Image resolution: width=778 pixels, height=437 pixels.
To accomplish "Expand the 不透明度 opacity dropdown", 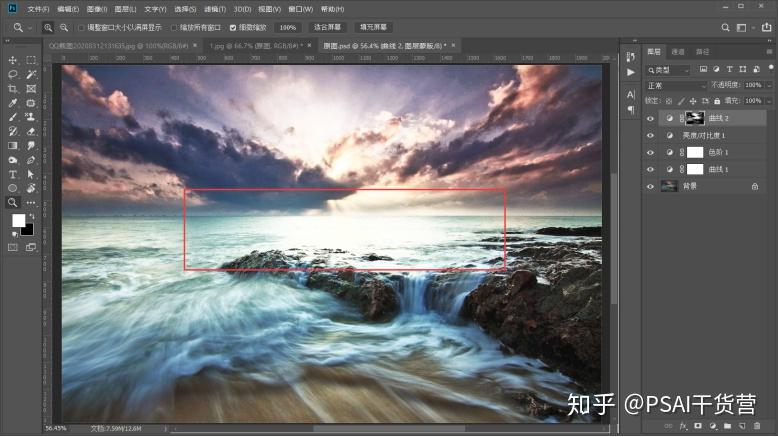I will 770,85.
